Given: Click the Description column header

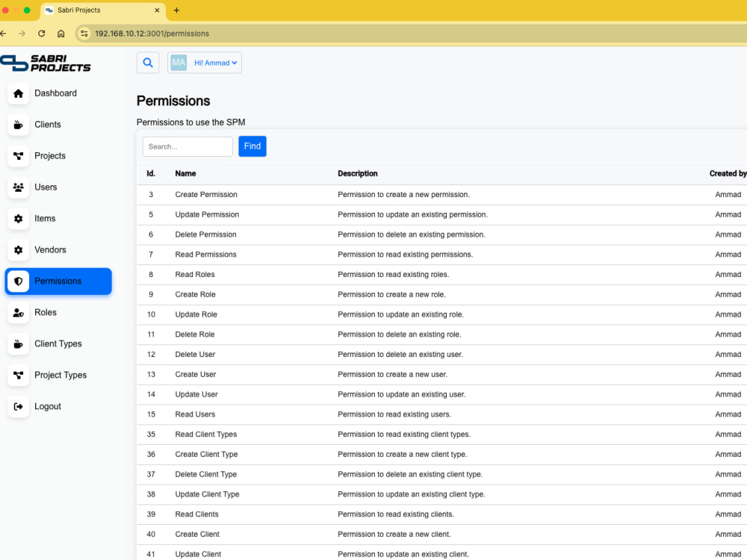Looking at the screenshot, I should [x=358, y=173].
